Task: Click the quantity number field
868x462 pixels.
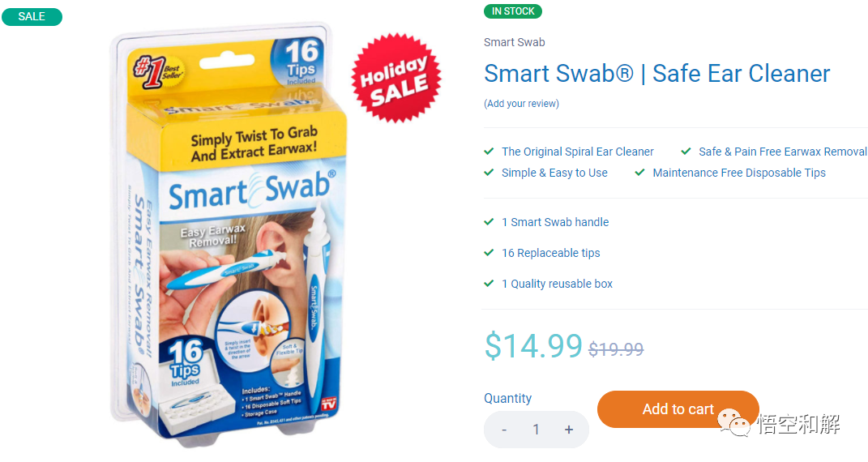Action: click(536, 430)
